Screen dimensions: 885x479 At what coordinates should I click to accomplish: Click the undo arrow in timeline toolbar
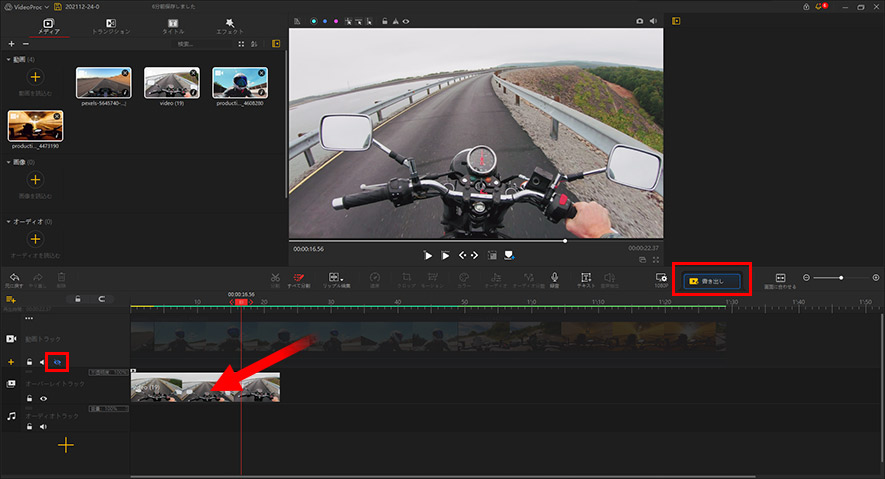click(x=14, y=278)
